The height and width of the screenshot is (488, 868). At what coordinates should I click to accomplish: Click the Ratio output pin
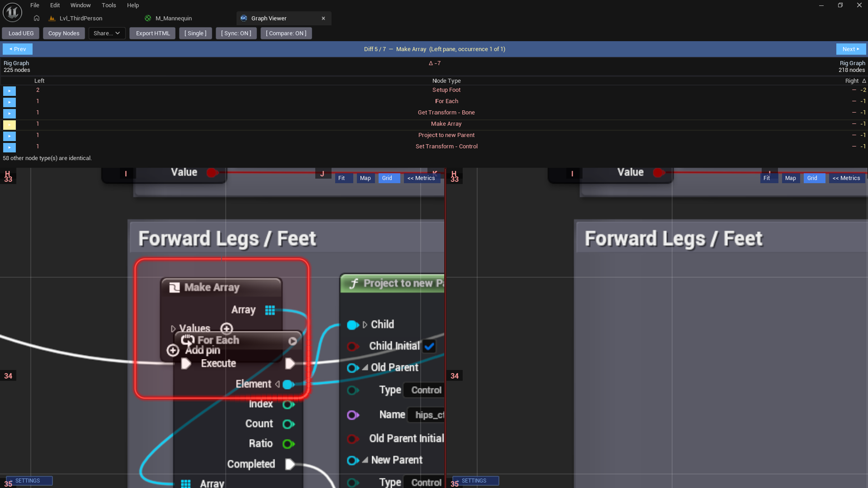tap(288, 444)
